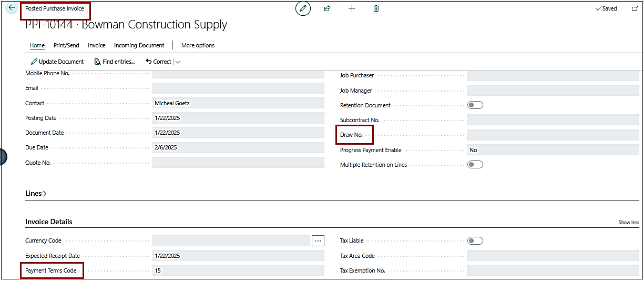Click title PPI-10144 Bowman Construction Supply
Image resolution: width=644 pixels, height=281 pixels.
coord(126,25)
